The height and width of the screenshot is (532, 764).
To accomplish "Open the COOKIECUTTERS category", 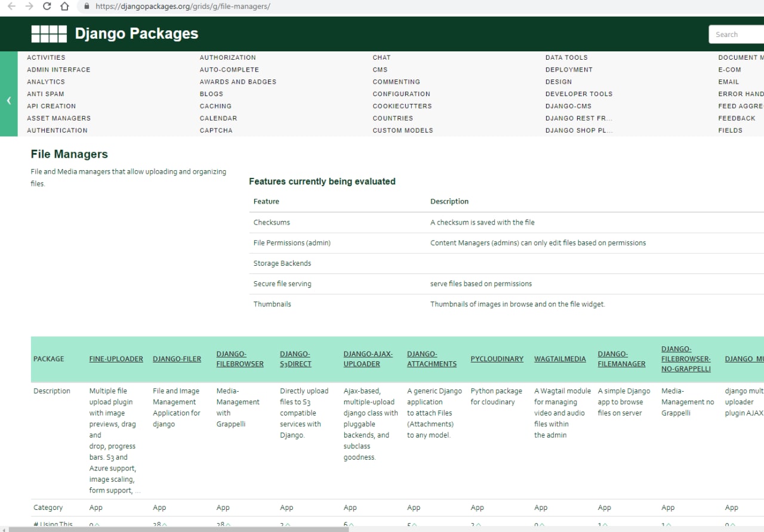I will [x=402, y=106].
